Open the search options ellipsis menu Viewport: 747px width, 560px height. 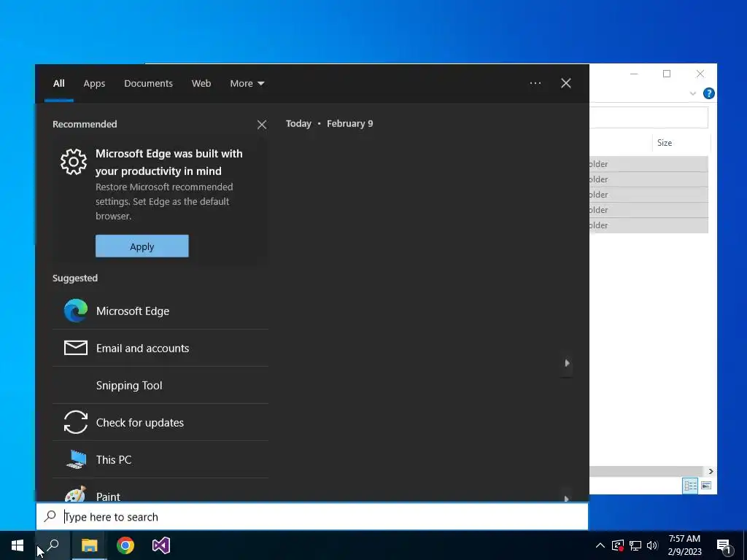click(x=535, y=83)
